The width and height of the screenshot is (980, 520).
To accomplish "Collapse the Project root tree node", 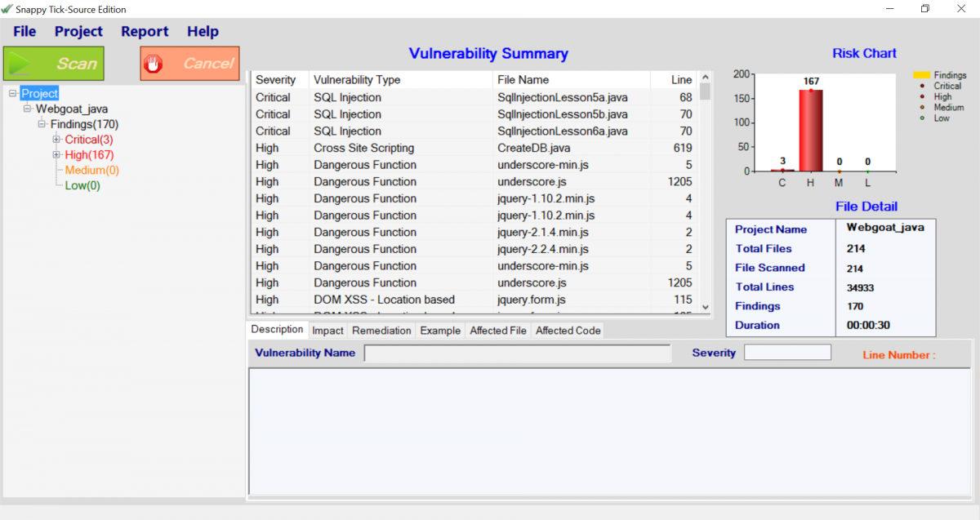I will (x=12, y=94).
